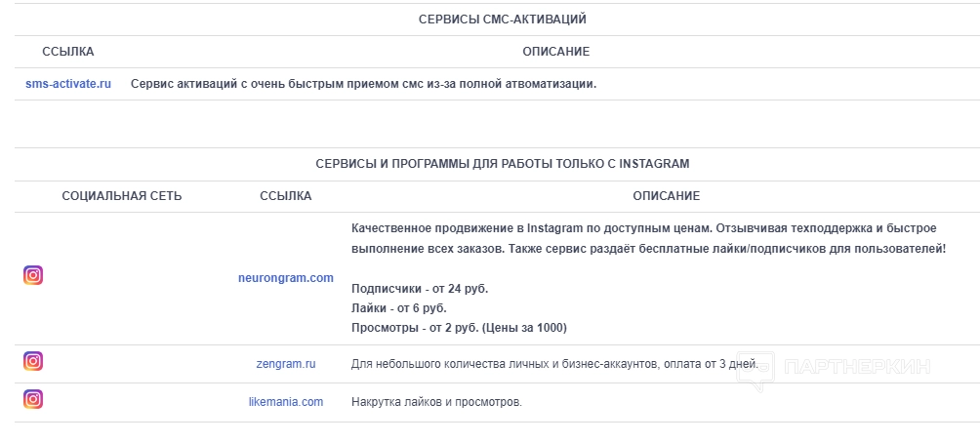Click "Описание" header in the SMS-activation table

[555, 52]
